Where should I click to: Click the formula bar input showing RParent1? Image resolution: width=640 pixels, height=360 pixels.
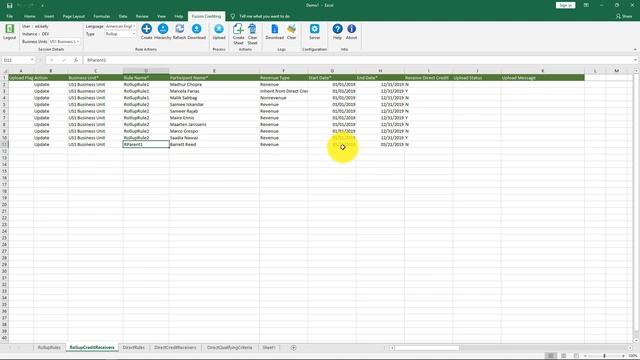coord(358,60)
